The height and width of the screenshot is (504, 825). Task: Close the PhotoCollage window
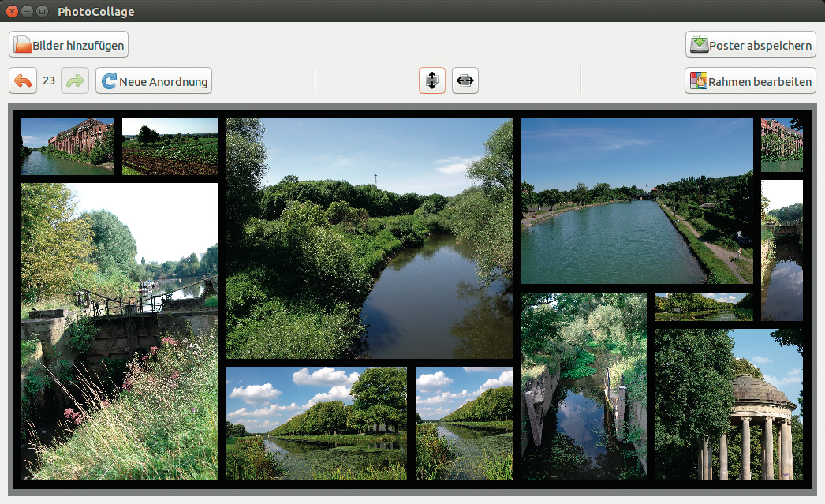click(x=12, y=12)
